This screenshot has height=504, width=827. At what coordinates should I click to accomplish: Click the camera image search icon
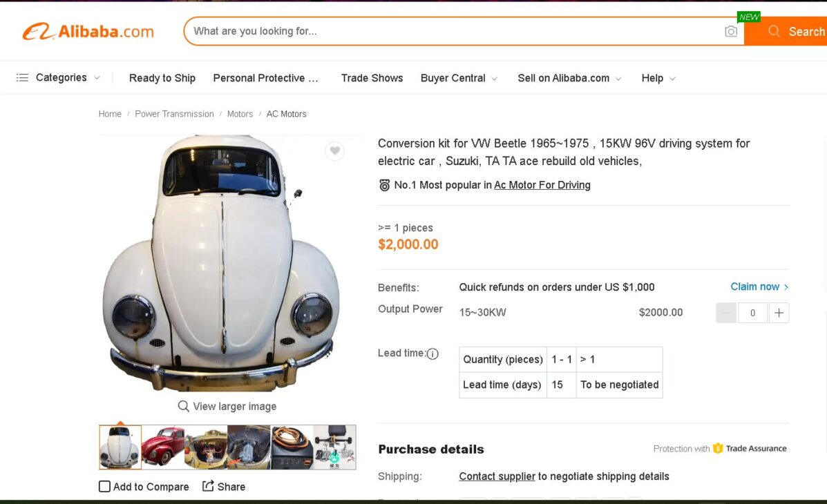(731, 32)
